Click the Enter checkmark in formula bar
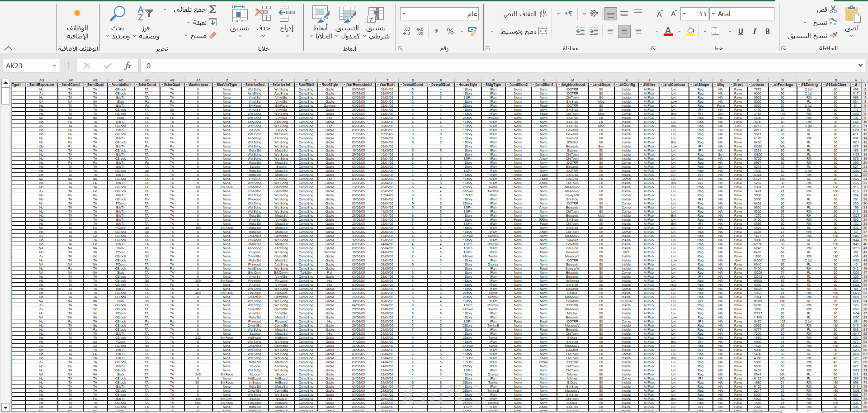The height and width of the screenshot is (413, 868). [108, 66]
